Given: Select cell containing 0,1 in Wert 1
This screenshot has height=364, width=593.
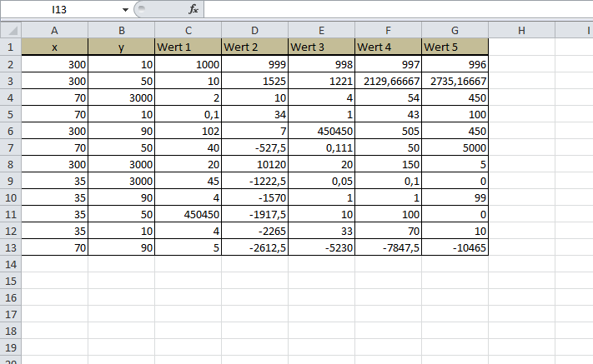Looking at the screenshot, I should click(x=188, y=114).
